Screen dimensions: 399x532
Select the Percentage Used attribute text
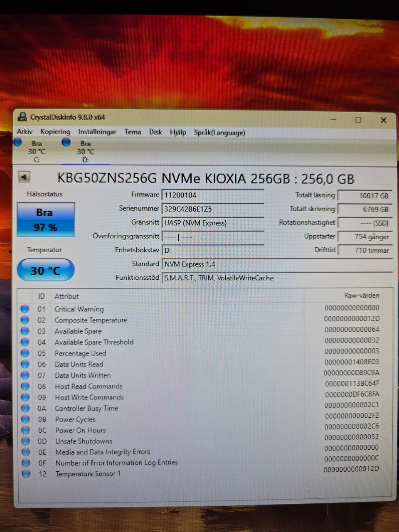(80, 353)
